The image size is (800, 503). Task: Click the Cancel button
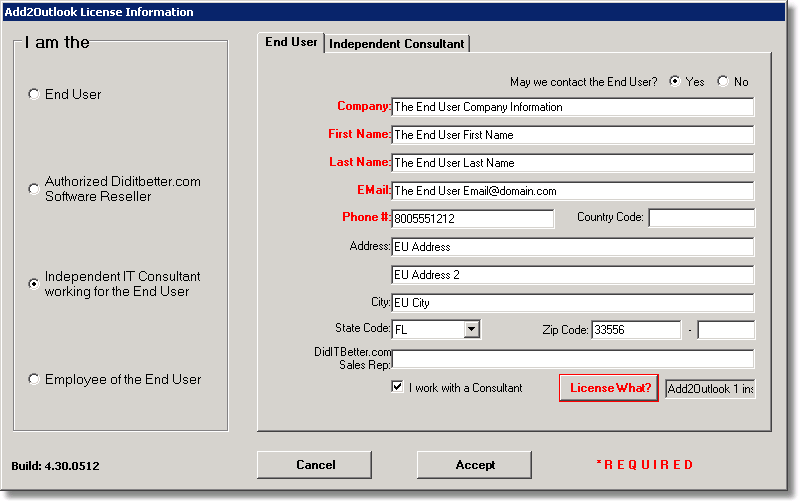314,465
